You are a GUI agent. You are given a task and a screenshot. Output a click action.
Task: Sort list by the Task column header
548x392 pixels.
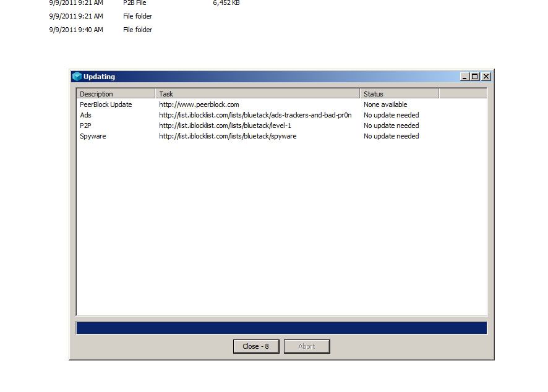[257, 94]
